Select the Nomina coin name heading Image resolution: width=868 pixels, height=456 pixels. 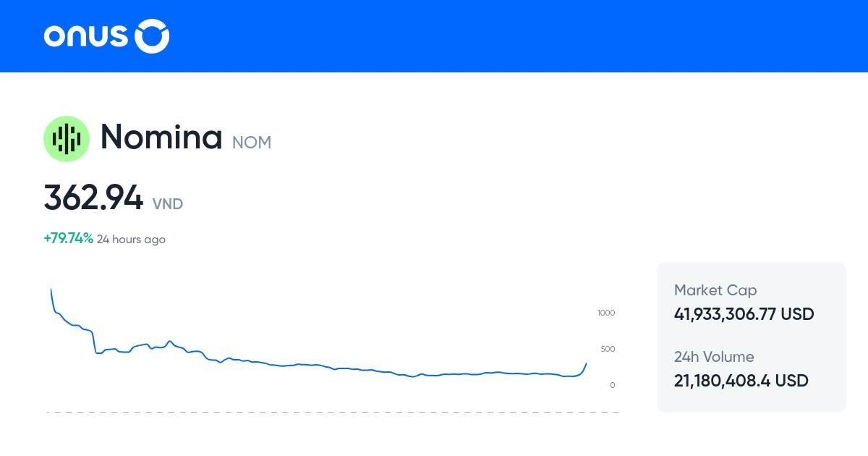coord(161,137)
